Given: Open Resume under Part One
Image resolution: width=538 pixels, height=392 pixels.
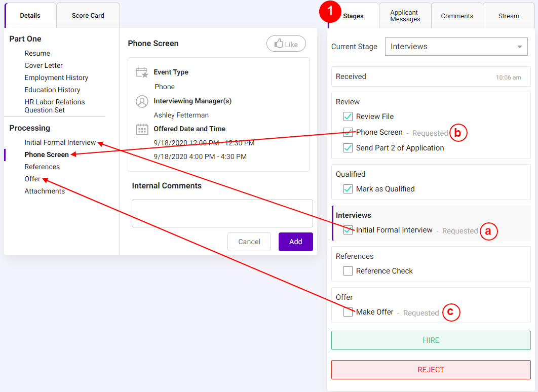Looking at the screenshot, I should [37, 53].
